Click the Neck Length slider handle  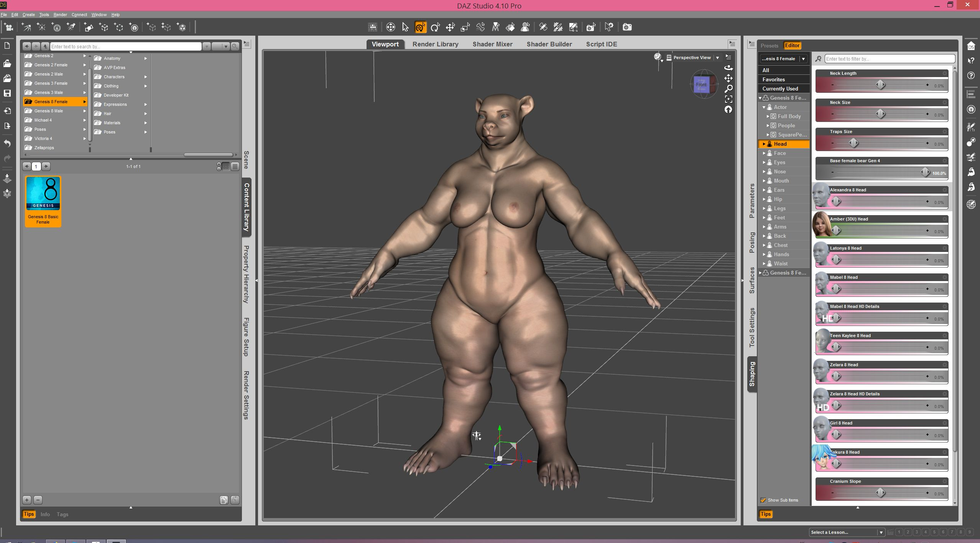880,85
